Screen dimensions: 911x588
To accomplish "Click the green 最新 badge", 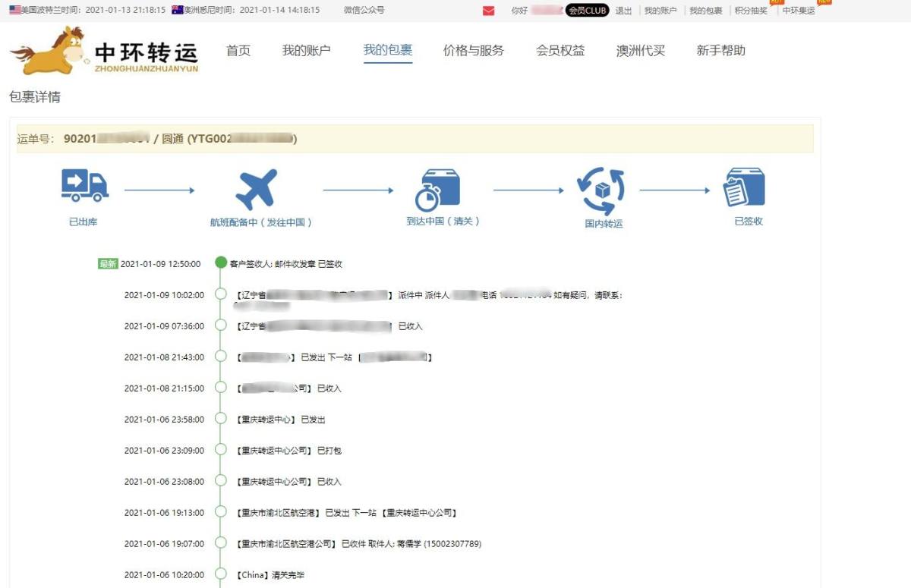I will (108, 264).
